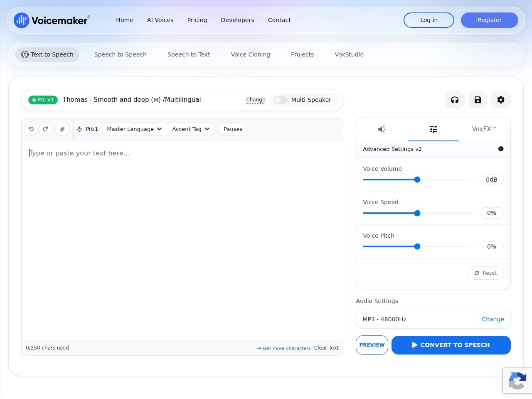Viewport: 532px width, 399px height.
Task: Click the Voice Pitch 0% value box
Action: pos(492,246)
